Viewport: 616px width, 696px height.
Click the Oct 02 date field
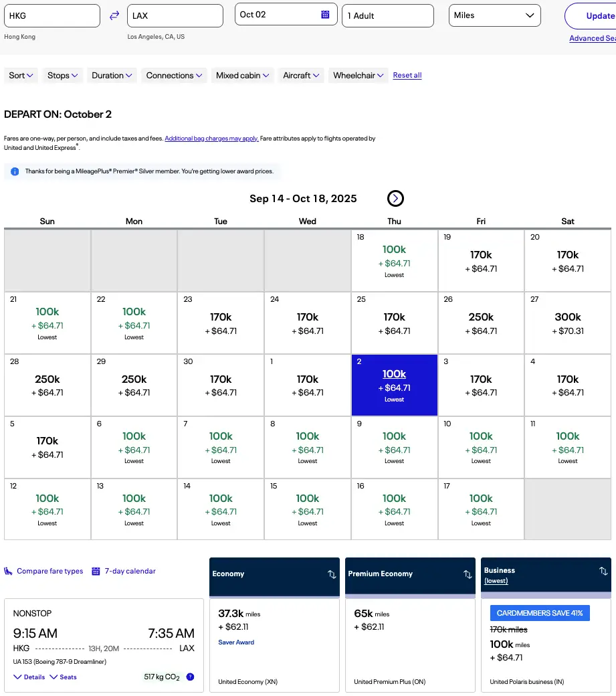tap(286, 15)
